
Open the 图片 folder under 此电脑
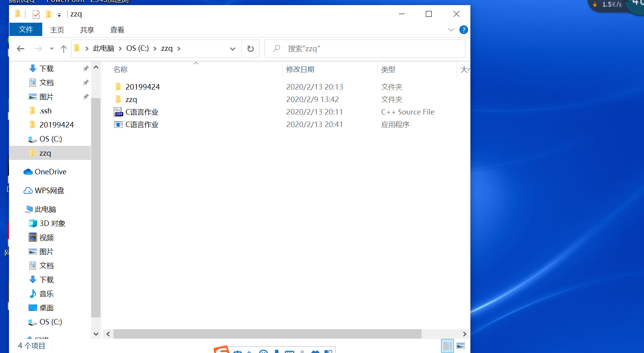coord(47,252)
